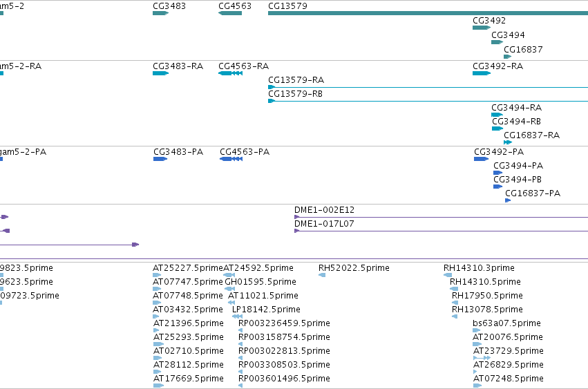Click the RP003158754.5prime EST label
Viewport: 588px width, 389px height.
click(x=284, y=337)
